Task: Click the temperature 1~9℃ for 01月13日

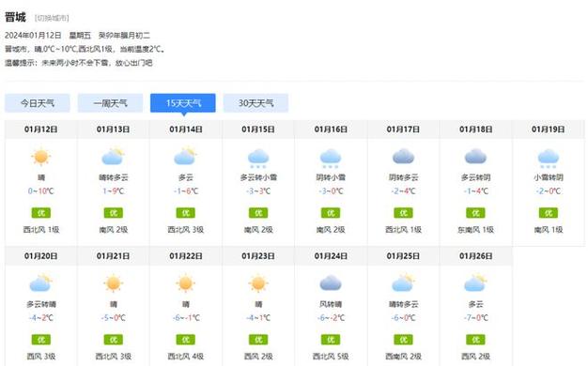Action: pos(114,191)
